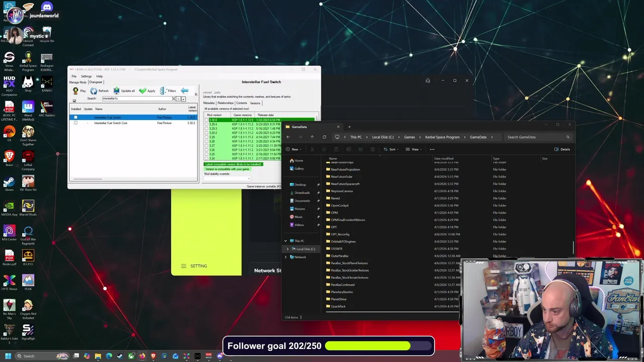Screen dimensions: 644x362
Task: Launch KSP with the CKAN Play button
Action: click(79, 91)
